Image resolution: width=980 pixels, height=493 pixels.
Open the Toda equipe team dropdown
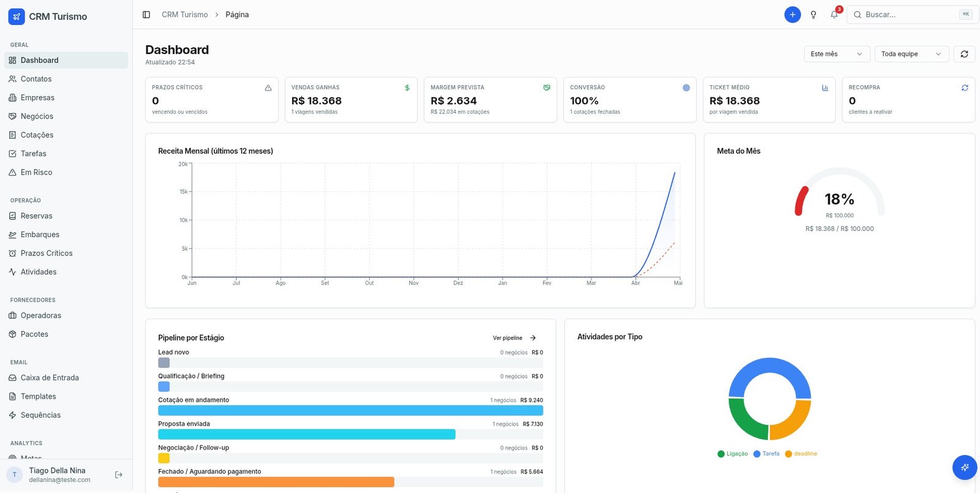(x=911, y=54)
